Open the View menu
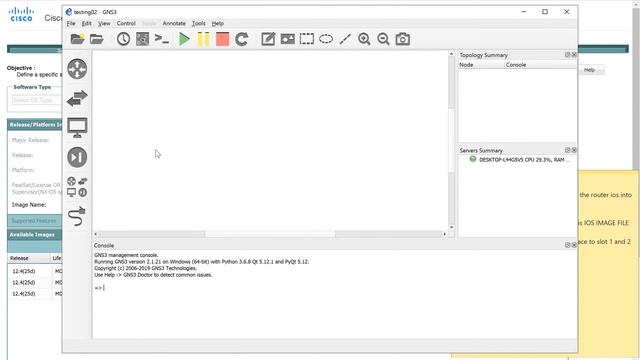 [x=104, y=24]
